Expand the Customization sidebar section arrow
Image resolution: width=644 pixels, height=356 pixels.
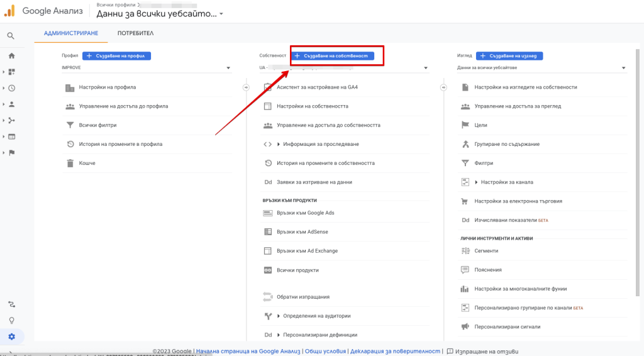click(4, 72)
